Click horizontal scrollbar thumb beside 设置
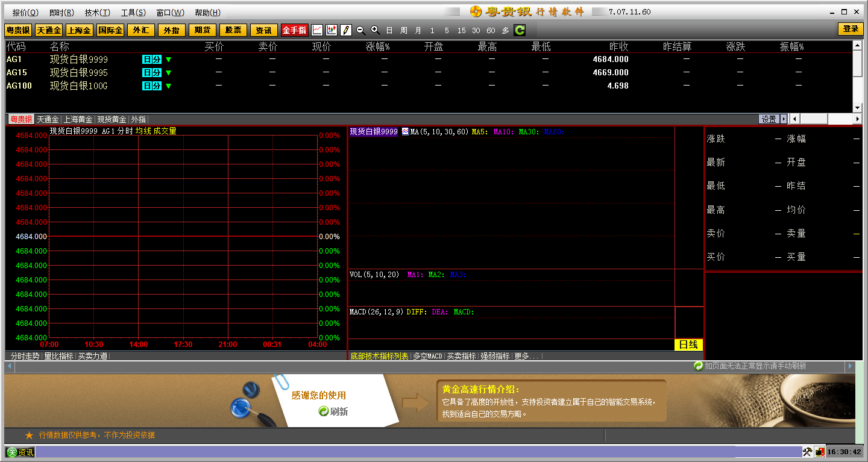 (814, 119)
